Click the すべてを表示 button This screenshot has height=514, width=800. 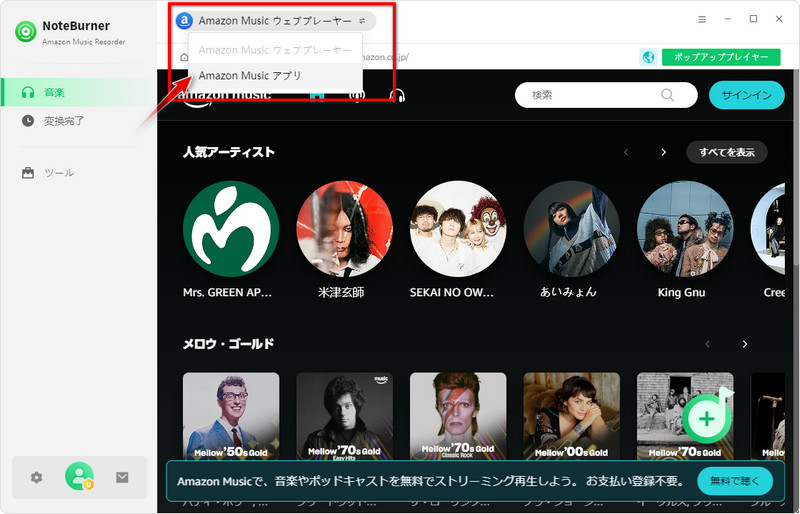point(727,152)
